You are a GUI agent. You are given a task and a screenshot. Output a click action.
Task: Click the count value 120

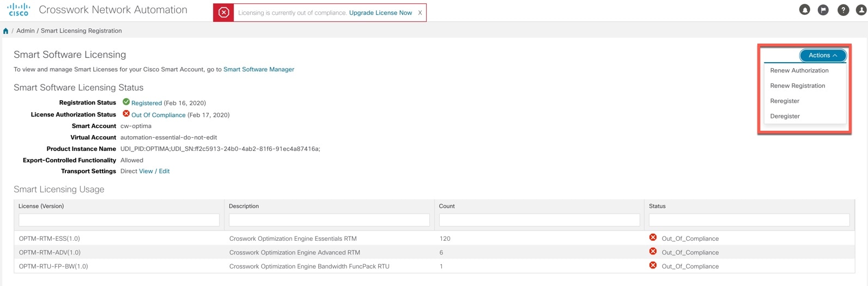(x=445, y=239)
